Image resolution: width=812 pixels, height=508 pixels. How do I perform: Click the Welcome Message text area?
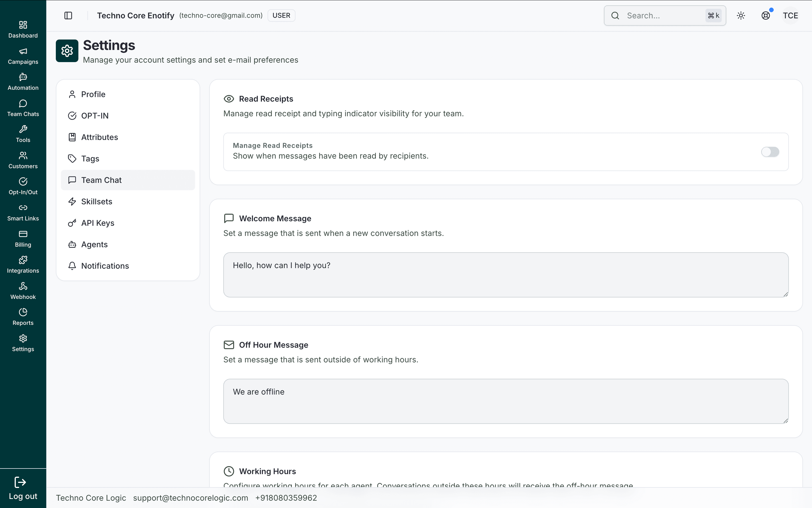(x=506, y=275)
